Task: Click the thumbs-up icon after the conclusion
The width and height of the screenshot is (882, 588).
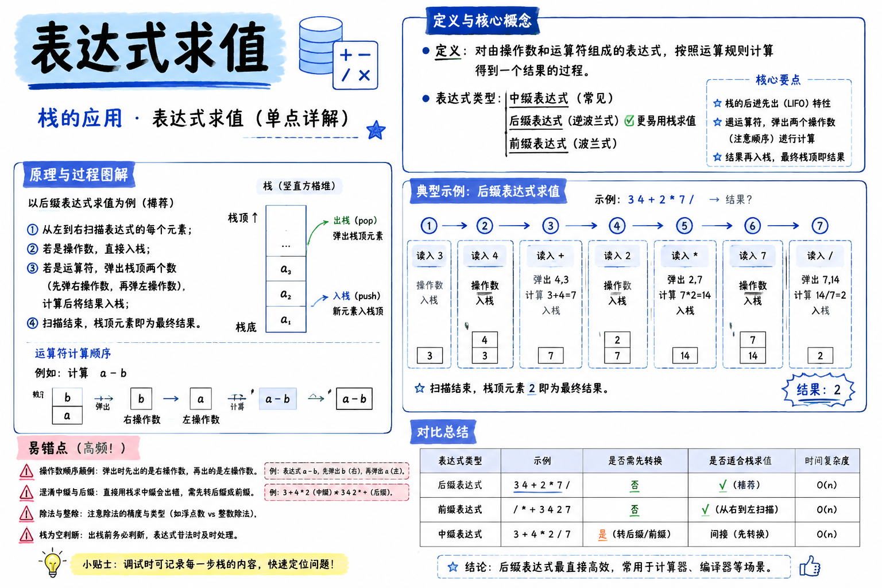Action: coord(810,566)
